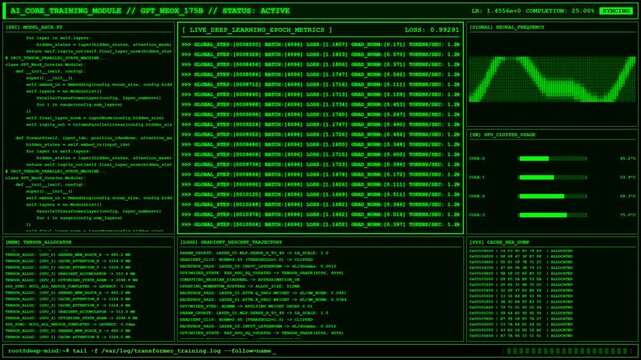Select the [SYS] CACHE_HEX_DUMP panel header
The image size is (641, 360).
(499, 242)
